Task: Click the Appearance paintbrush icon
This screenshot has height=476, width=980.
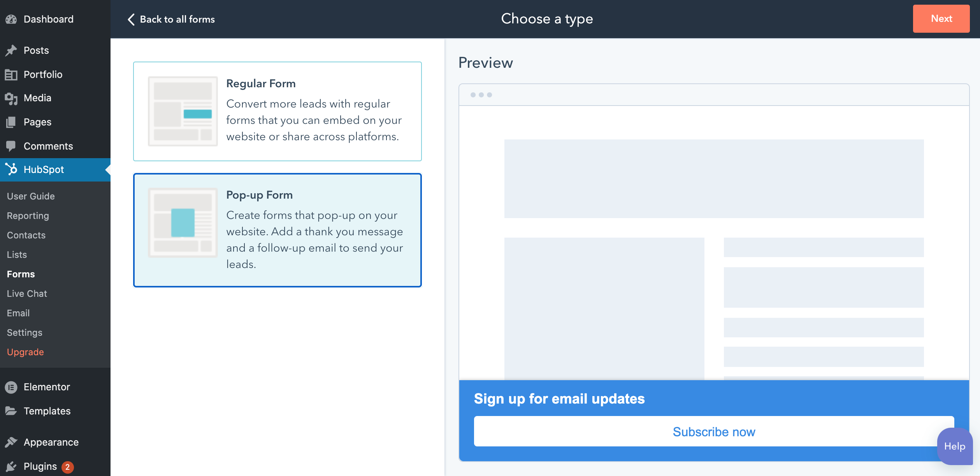Action: [x=11, y=442]
